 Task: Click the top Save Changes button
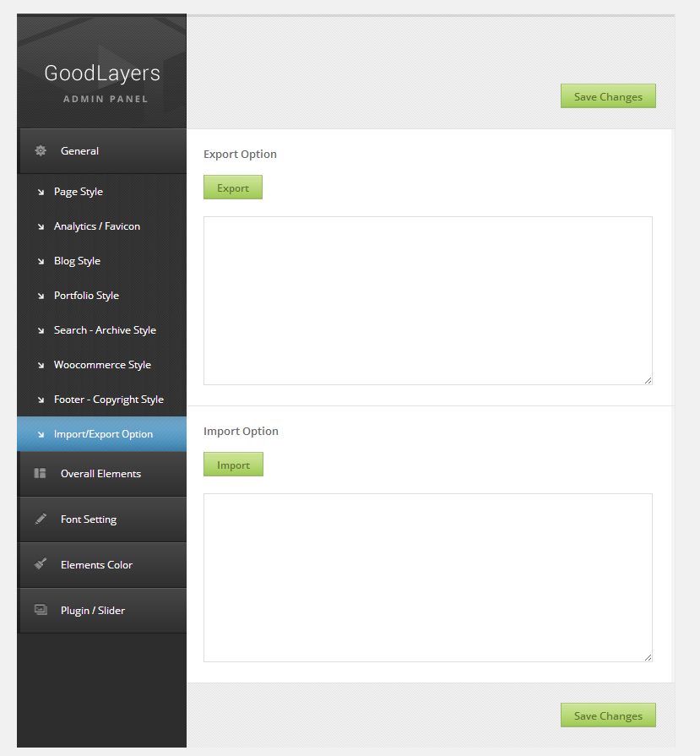coord(608,96)
